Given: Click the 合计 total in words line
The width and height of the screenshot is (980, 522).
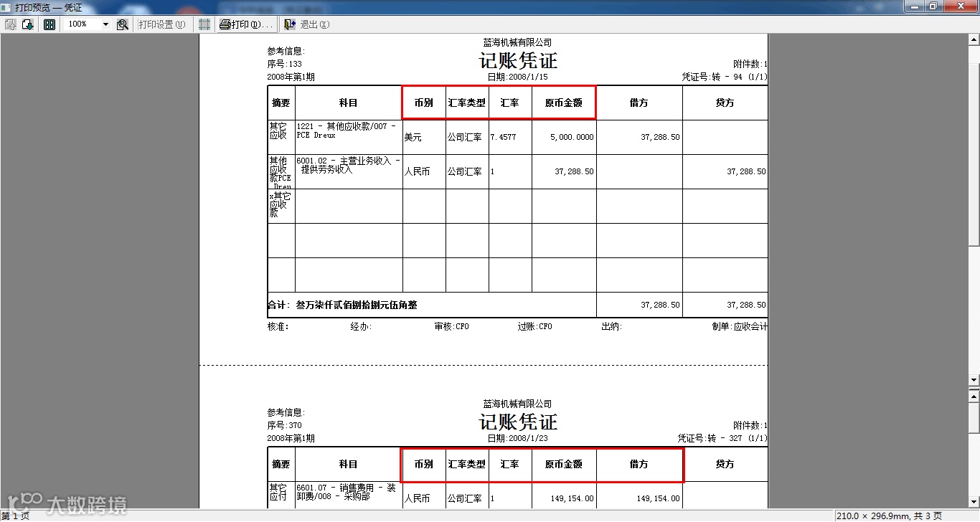Looking at the screenshot, I should click(x=342, y=305).
